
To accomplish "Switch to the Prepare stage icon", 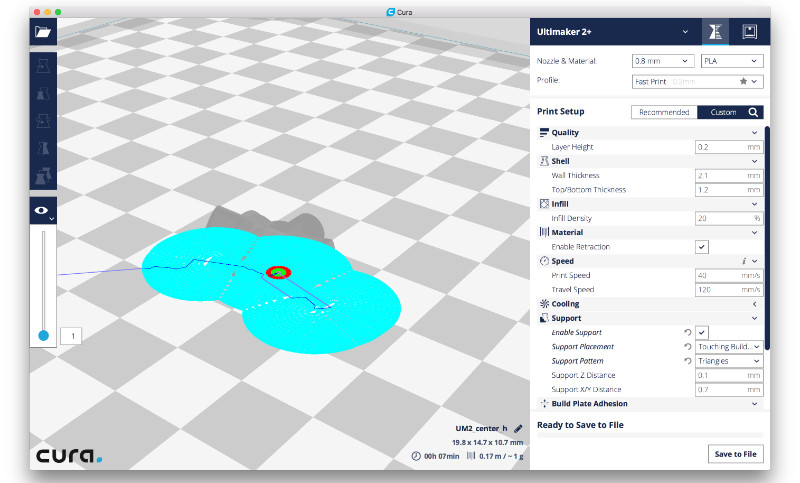I will (715, 32).
